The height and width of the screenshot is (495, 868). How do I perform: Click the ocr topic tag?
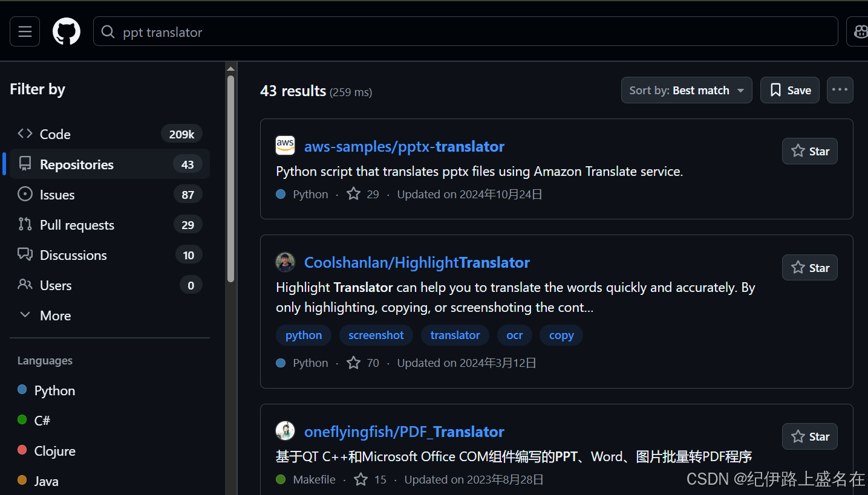(515, 335)
